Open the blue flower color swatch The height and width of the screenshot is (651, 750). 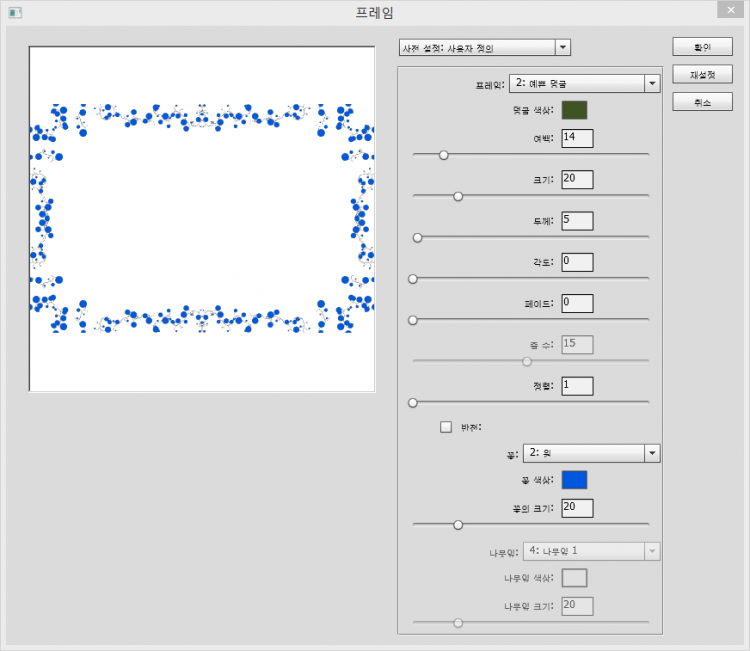click(x=574, y=480)
